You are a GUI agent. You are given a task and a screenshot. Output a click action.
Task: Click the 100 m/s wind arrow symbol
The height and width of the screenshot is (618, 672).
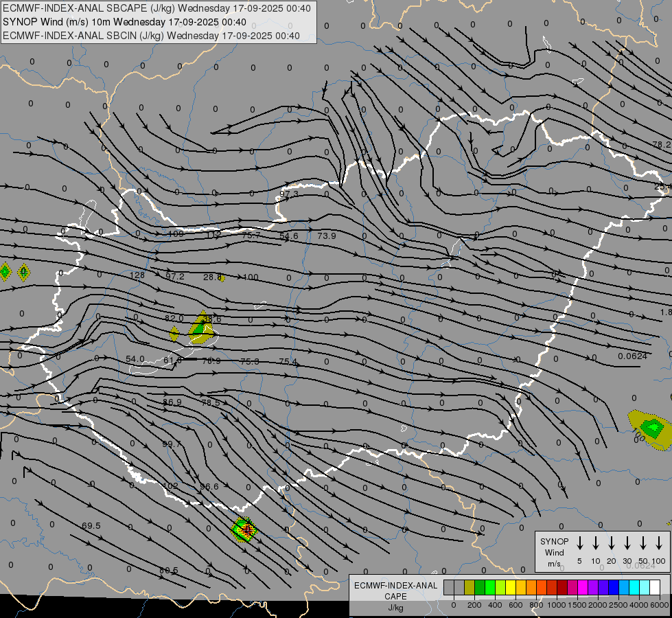659,543
